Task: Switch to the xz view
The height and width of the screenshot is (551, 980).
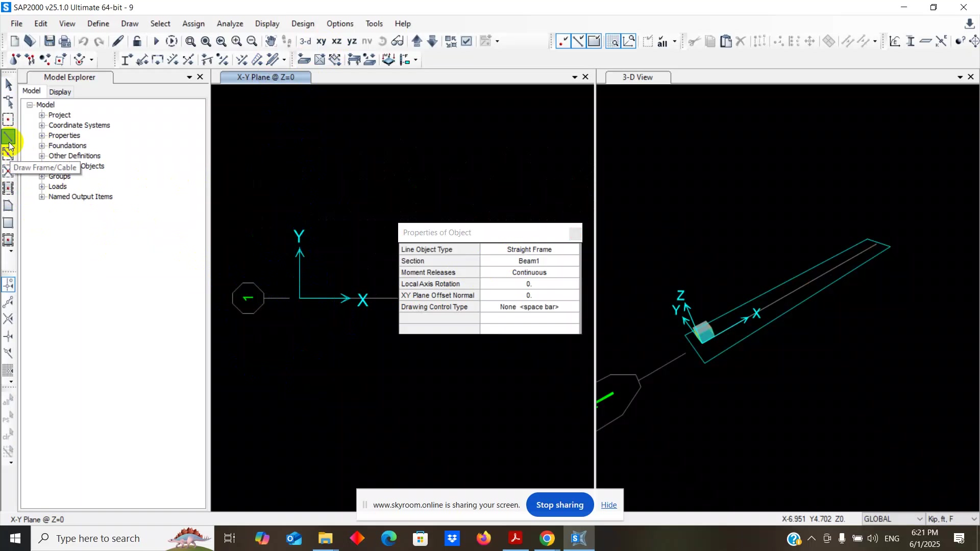Action: 336,41
